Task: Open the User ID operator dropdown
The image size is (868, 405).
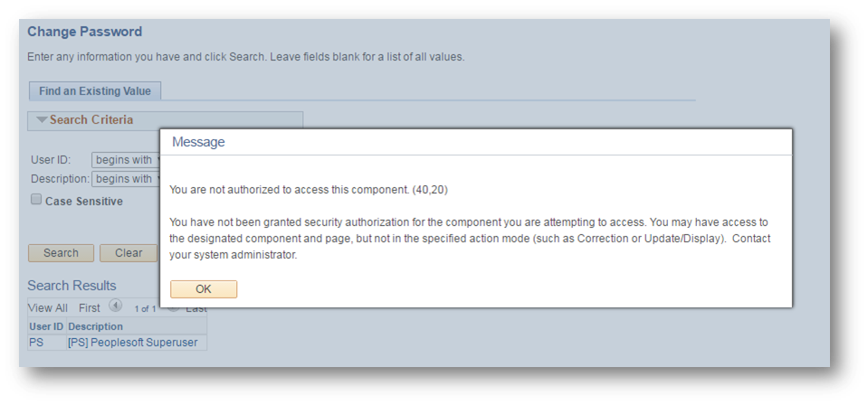Action: pos(126,160)
